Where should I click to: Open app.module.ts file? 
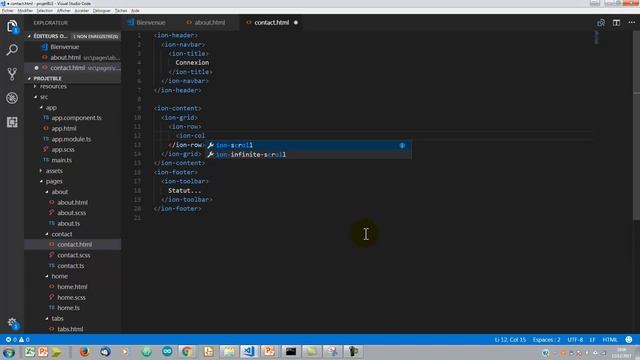[71, 139]
